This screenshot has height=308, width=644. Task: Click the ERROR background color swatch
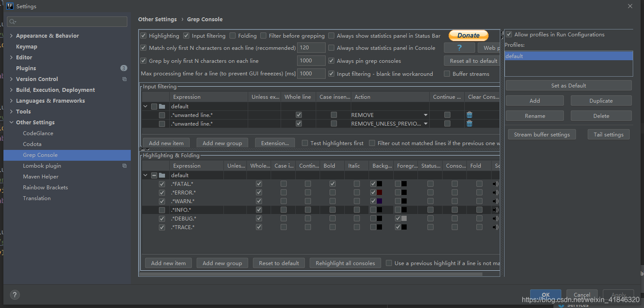(x=379, y=192)
